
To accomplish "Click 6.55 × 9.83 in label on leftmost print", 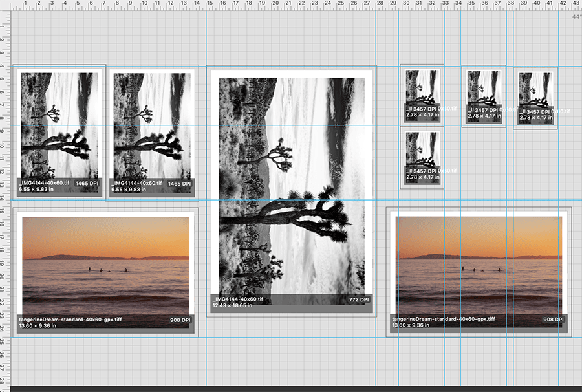I will (x=36, y=190).
